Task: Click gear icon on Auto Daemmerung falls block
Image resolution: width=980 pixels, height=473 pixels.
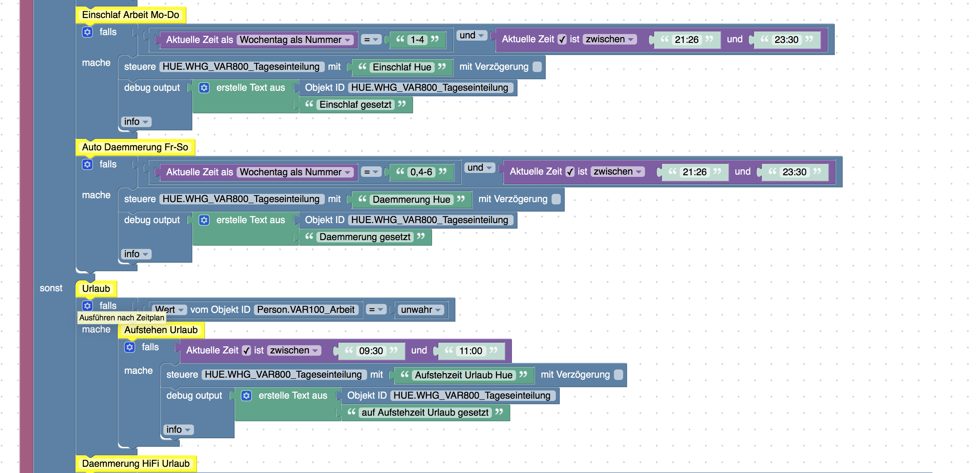Action: pyautogui.click(x=87, y=164)
